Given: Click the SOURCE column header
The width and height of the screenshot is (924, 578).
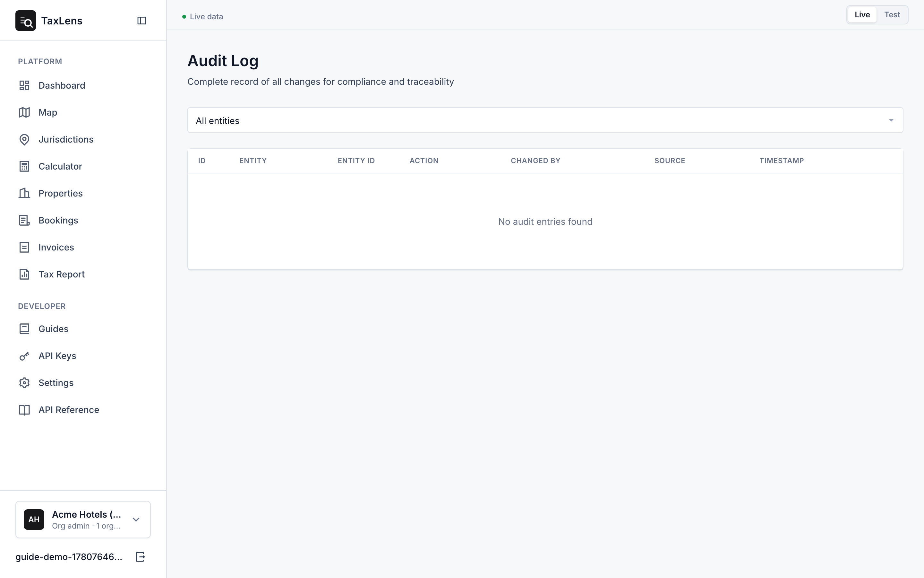Looking at the screenshot, I should click(x=669, y=161).
